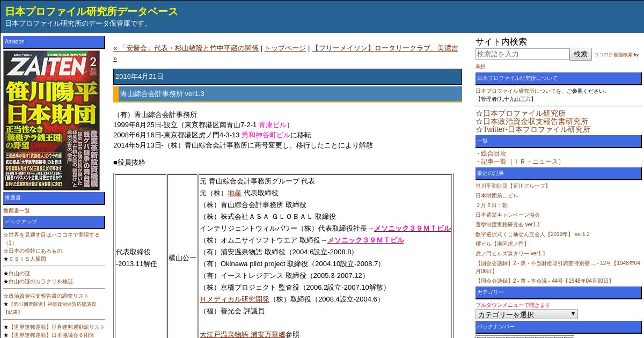Open ココログ最強検索 link
This screenshot has width=644, height=338.
point(613,55)
